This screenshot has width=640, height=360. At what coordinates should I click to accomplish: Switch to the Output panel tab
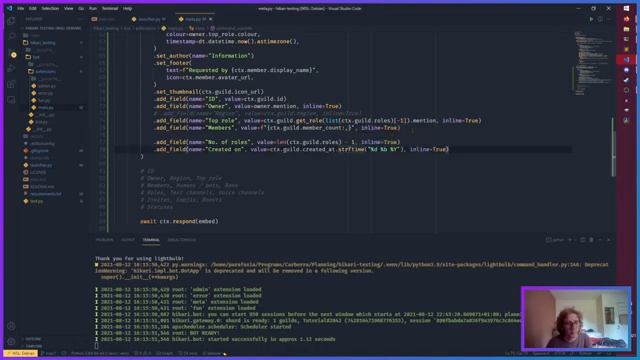click(x=128, y=240)
